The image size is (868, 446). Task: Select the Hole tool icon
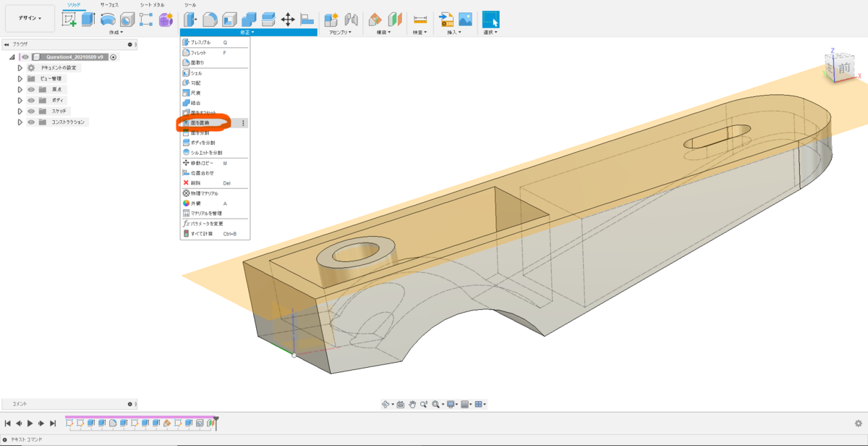pyautogui.click(x=127, y=20)
